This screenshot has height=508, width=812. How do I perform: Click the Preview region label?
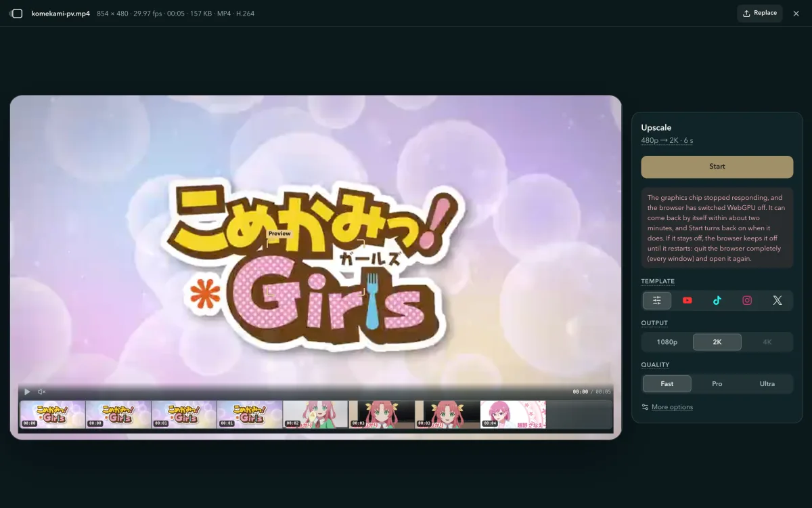point(279,234)
